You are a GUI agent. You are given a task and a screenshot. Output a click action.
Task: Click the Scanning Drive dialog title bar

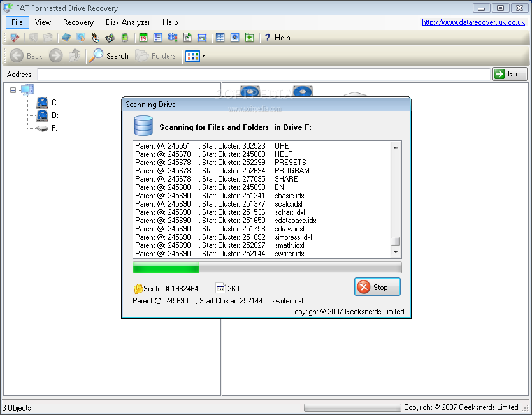pos(266,105)
